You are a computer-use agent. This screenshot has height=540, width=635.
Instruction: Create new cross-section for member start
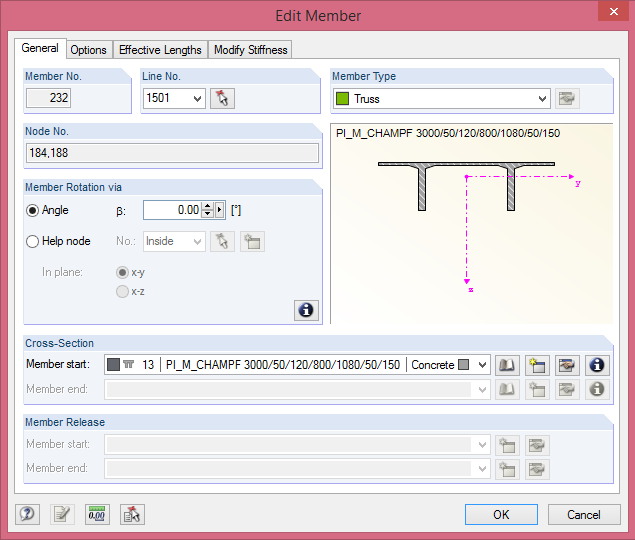(x=537, y=365)
